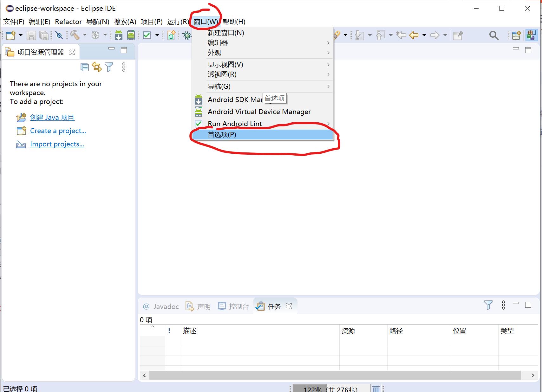Expand the 显示视图(V) submenu
Image resolution: width=542 pixels, height=392 pixels.
(x=263, y=65)
